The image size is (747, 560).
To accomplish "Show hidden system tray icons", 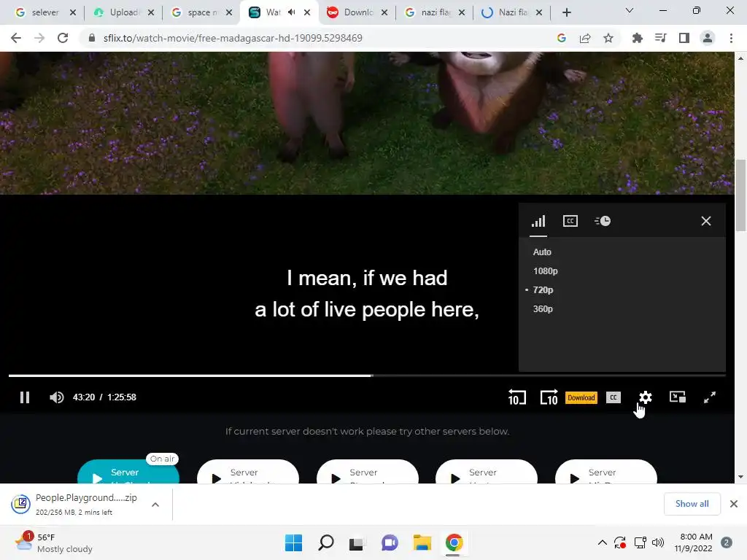I will pyautogui.click(x=602, y=542).
